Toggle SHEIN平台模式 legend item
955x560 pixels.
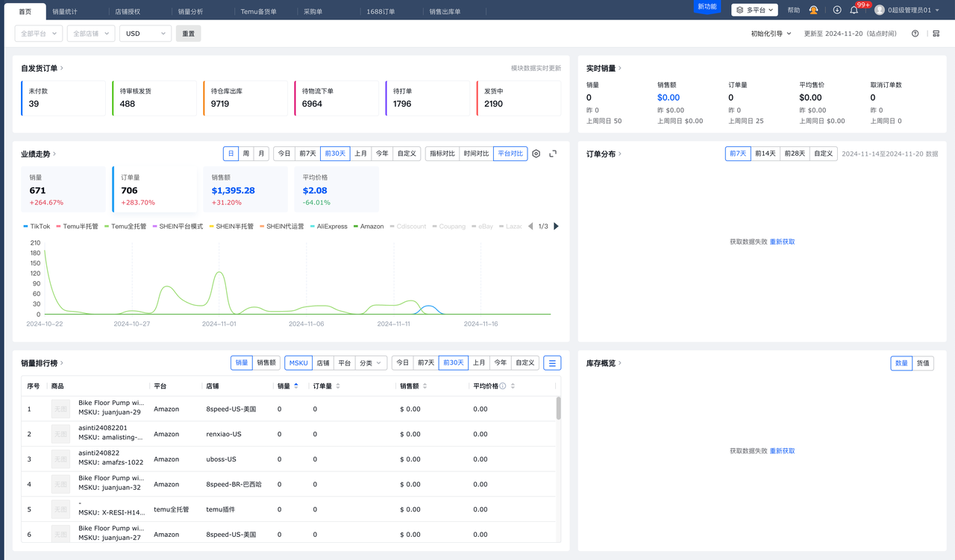click(178, 227)
